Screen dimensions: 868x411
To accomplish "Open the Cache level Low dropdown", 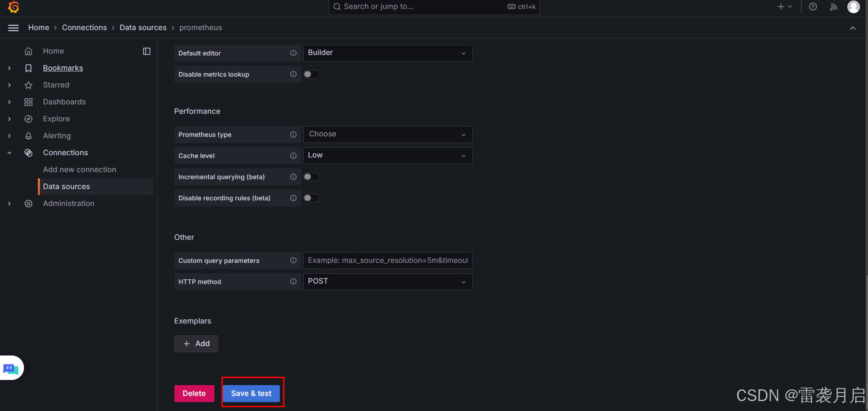I will point(388,156).
